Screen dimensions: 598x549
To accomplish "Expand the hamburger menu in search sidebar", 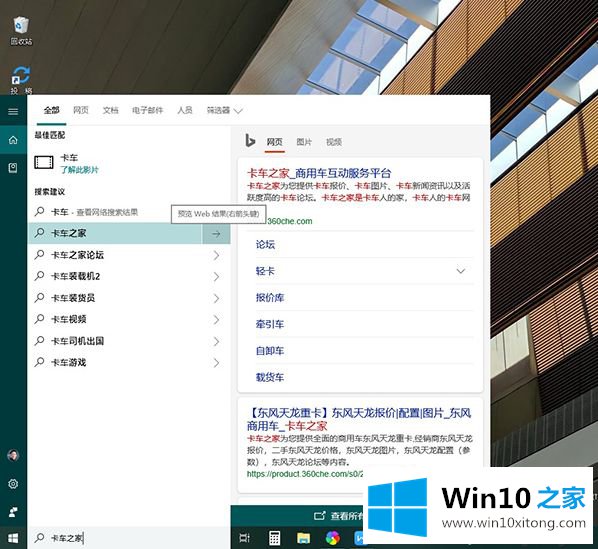I will click(13, 111).
